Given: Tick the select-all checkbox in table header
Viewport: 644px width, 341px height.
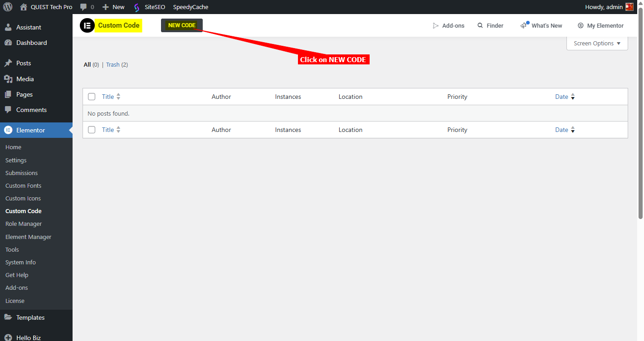Looking at the screenshot, I should click(92, 97).
